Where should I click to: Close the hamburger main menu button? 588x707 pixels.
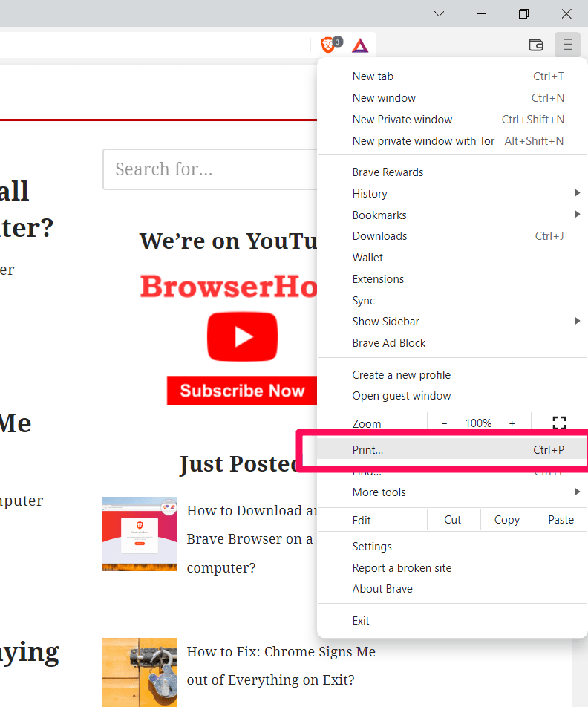coord(567,45)
